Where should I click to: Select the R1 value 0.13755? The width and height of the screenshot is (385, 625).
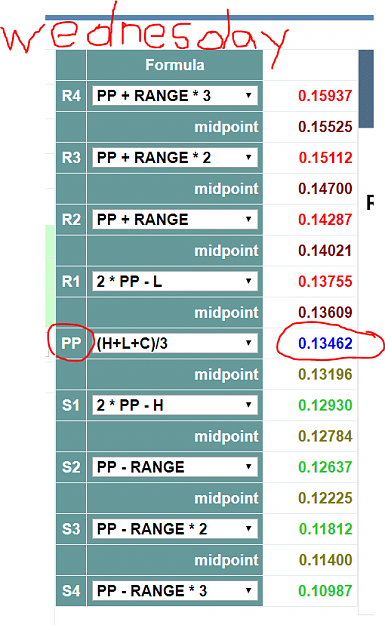325,281
